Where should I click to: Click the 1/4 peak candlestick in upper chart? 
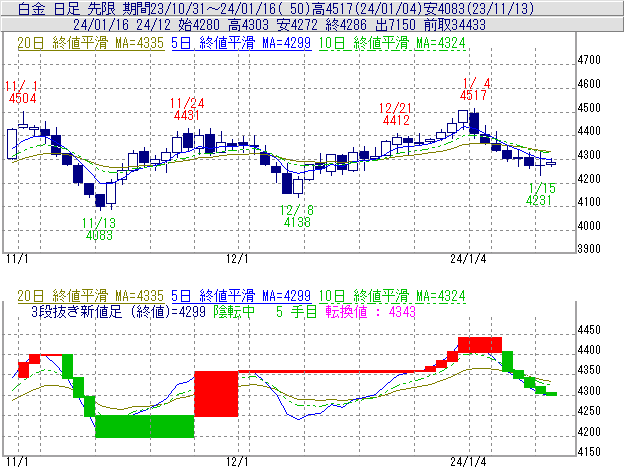pyautogui.click(x=474, y=123)
